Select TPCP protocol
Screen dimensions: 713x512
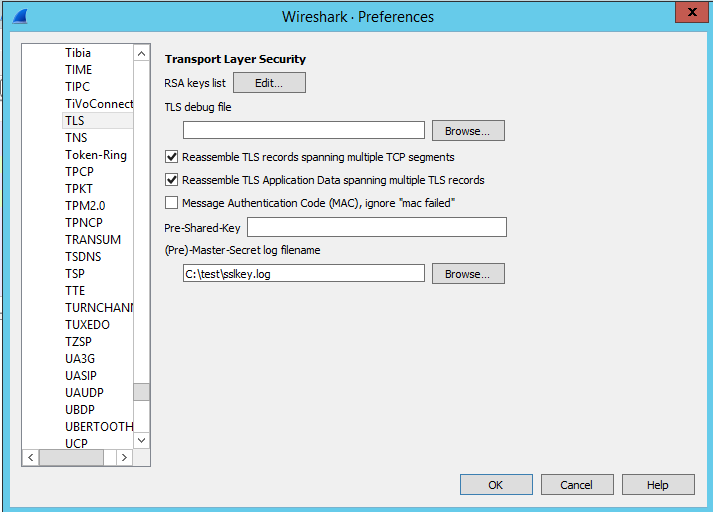click(79, 171)
